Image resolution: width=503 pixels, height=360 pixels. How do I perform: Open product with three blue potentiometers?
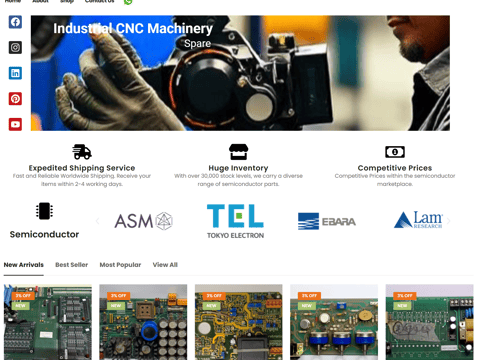point(334,322)
